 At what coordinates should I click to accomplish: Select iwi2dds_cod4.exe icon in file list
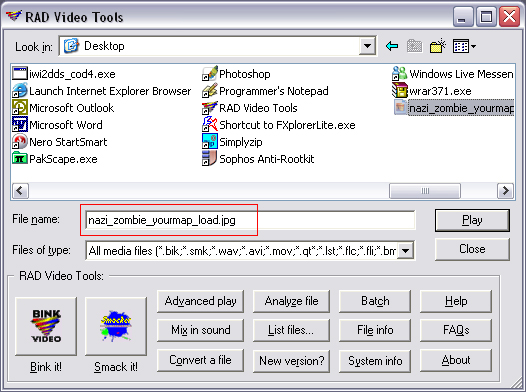point(20,73)
